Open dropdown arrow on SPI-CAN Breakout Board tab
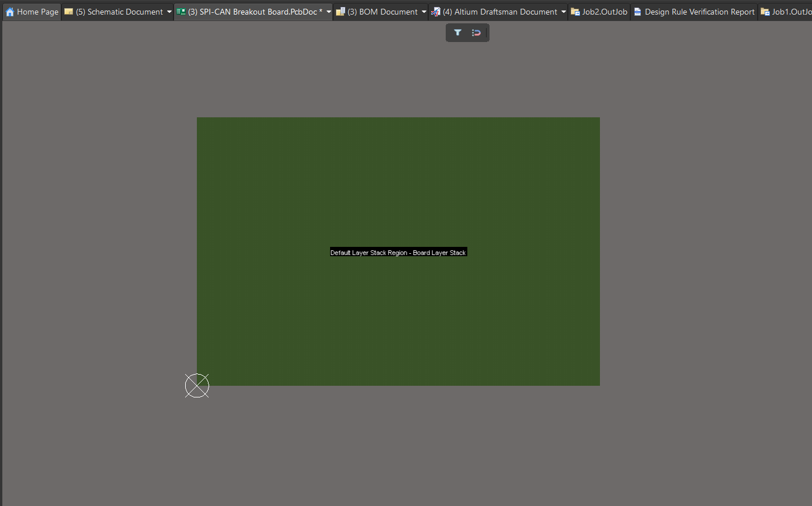The height and width of the screenshot is (506, 812). tap(329, 12)
